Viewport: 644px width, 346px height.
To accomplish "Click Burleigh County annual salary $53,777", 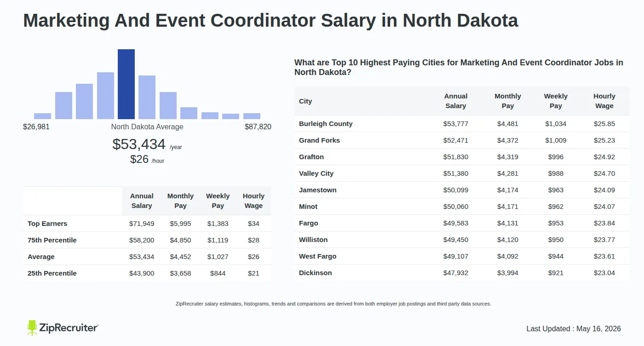I will tap(456, 124).
